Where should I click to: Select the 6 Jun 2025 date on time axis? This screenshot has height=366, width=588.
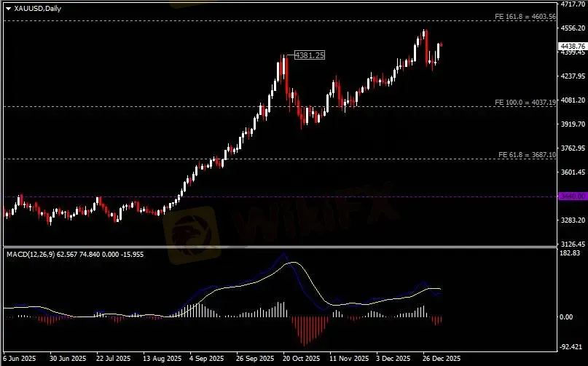coord(20,359)
